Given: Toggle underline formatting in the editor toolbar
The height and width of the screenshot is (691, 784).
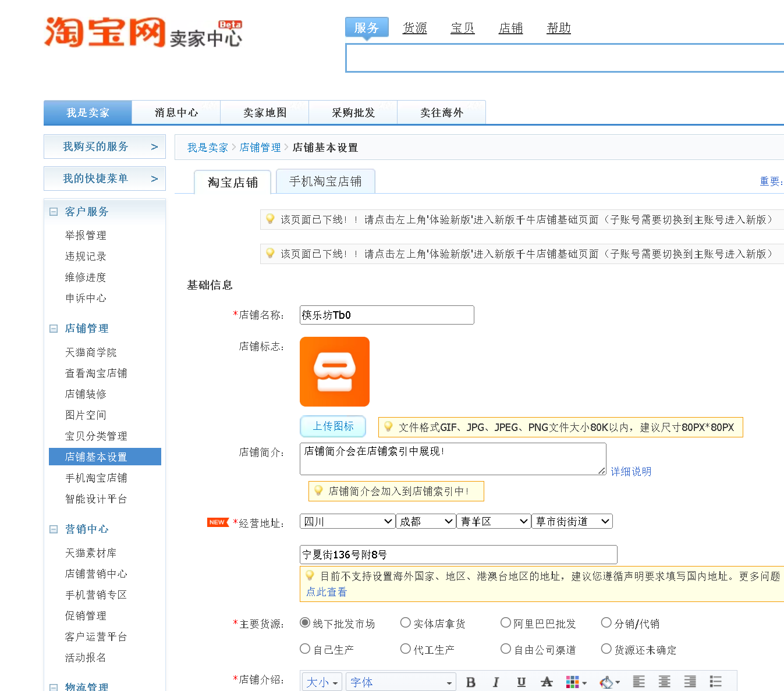Looking at the screenshot, I should pos(522,682).
